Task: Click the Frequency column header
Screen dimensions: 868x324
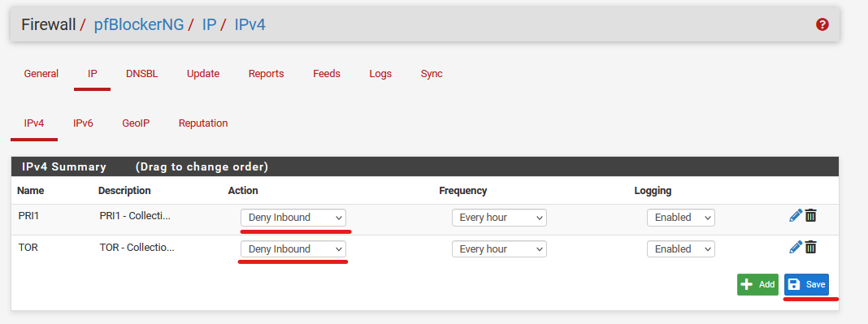Action: [462, 191]
